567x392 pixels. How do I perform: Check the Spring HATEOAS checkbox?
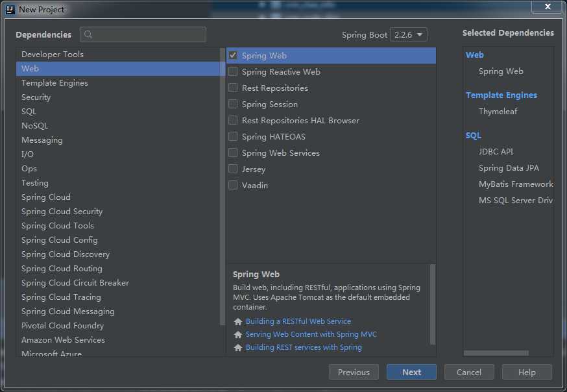tap(233, 136)
